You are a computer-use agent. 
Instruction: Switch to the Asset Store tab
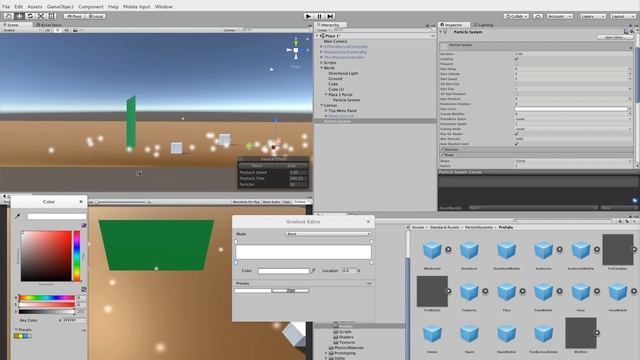[48, 25]
